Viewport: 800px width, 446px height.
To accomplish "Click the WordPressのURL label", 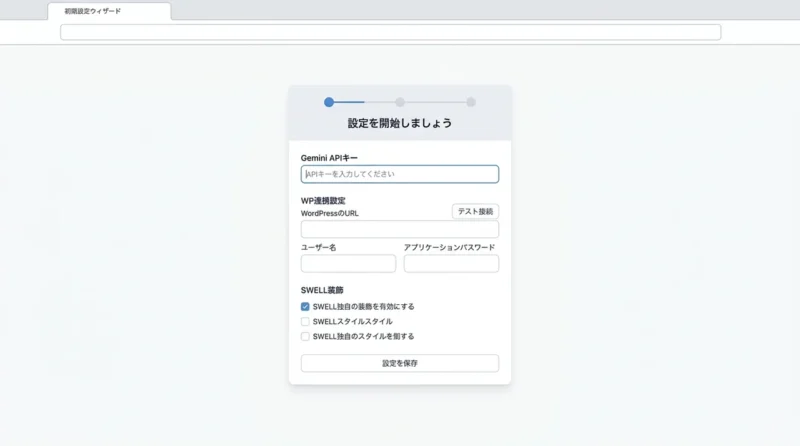I will point(330,213).
